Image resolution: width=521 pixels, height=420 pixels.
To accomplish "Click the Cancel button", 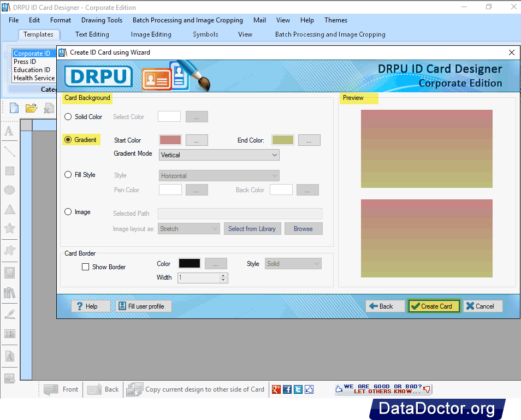I will 482,306.
